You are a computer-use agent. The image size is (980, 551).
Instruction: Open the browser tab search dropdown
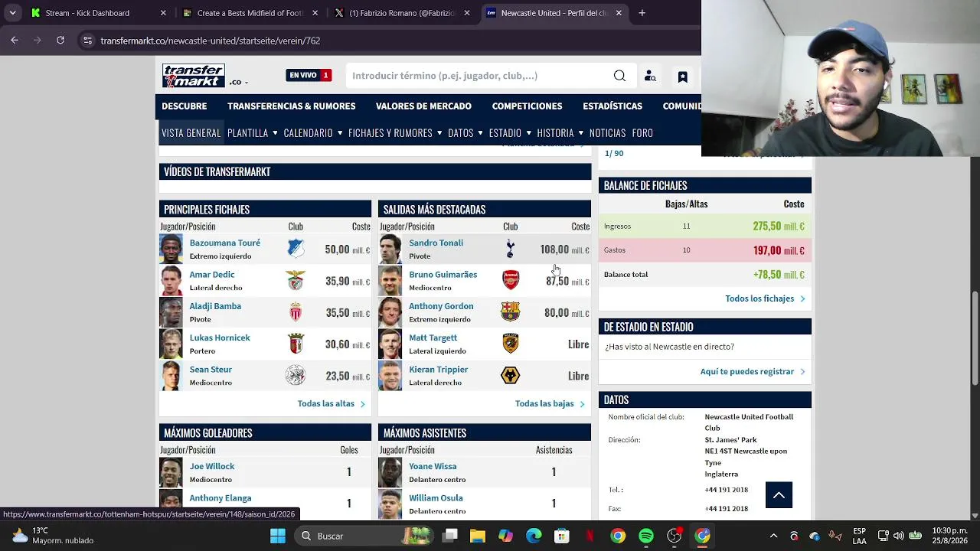(x=12, y=13)
